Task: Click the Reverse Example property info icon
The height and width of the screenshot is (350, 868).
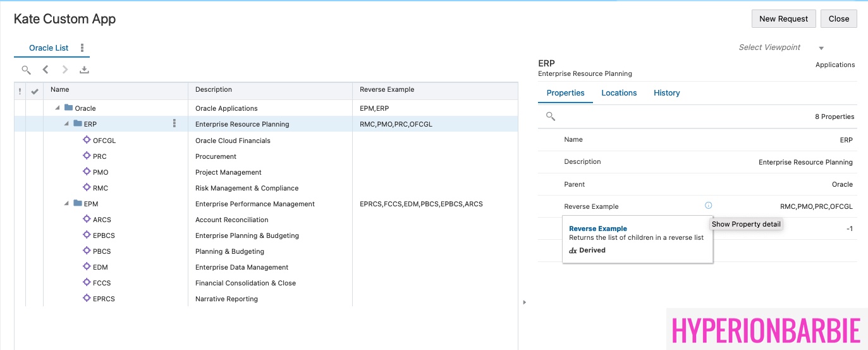Action: [708, 206]
